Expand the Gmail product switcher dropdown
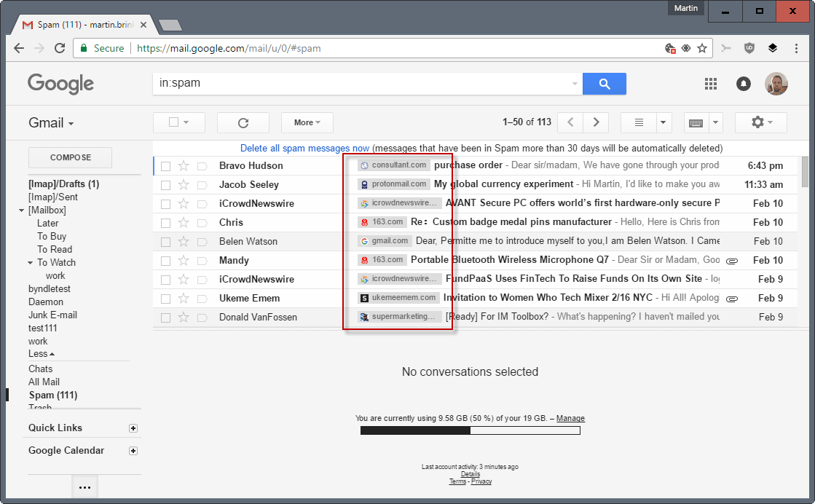 coord(51,123)
